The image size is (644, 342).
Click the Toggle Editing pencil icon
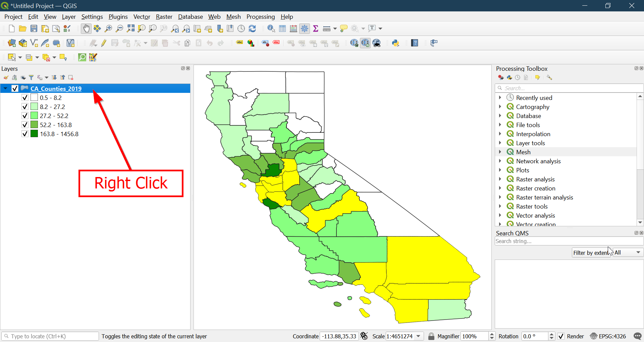click(104, 43)
